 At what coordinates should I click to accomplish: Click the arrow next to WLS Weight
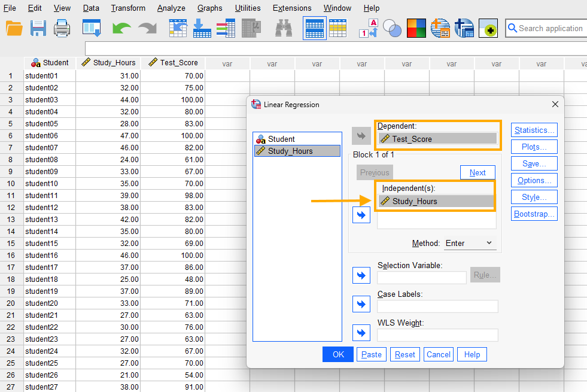[361, 333]
